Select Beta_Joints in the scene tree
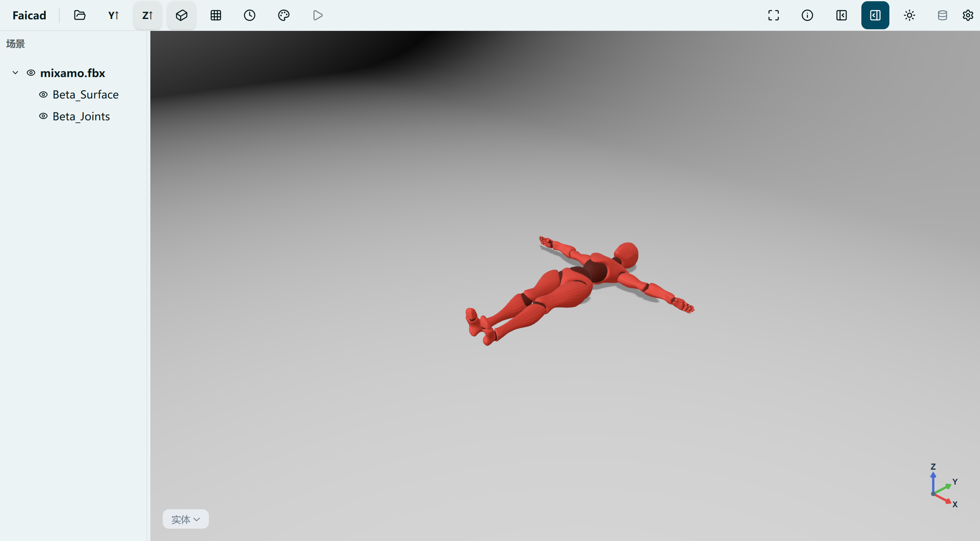980x541 pixels. point(81,117)
